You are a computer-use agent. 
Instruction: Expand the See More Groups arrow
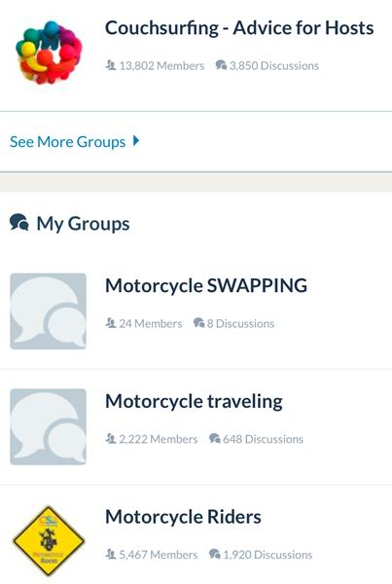point(136,141)
